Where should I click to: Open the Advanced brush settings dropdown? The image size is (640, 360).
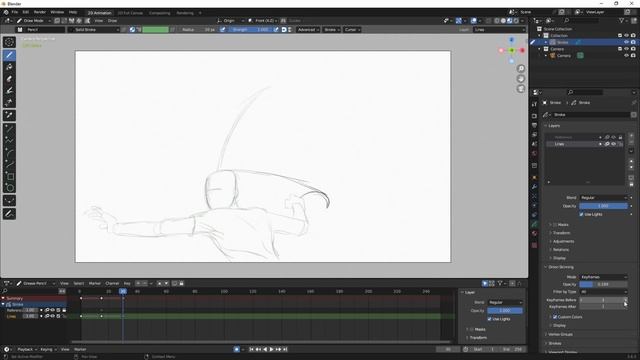tap(308, 29)
